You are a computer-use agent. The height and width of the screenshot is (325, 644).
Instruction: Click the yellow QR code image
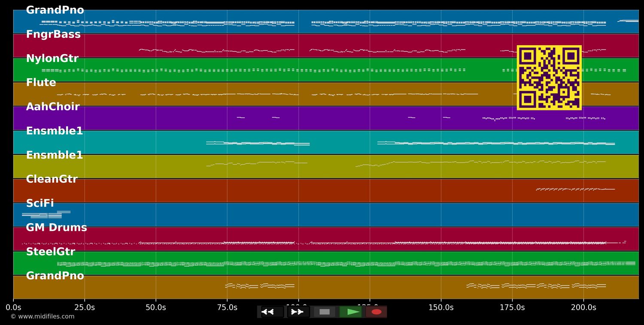point(549,78)
